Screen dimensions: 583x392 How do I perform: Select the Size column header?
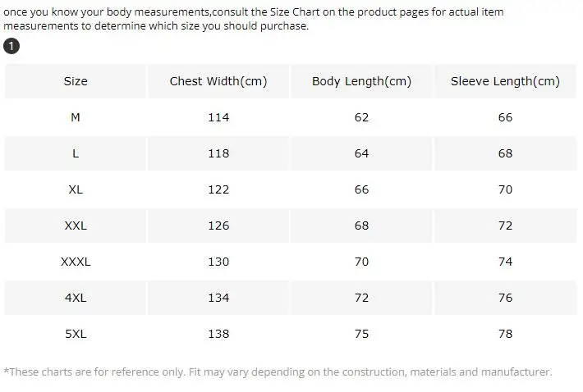(x=76, y=81)
